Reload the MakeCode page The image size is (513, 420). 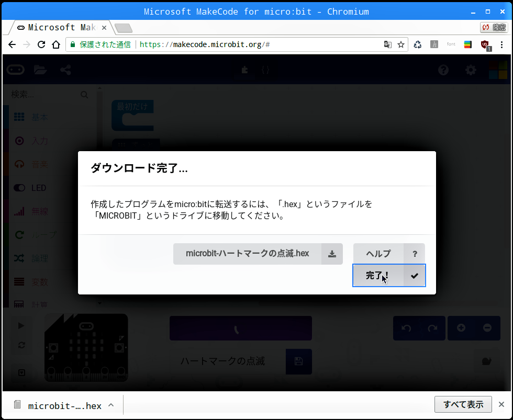tap(41, 44)
